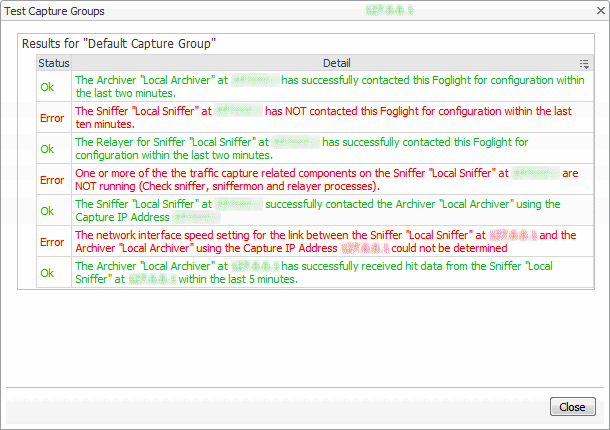Click detail about Archiver contacting Foglight

pos(330,86)
